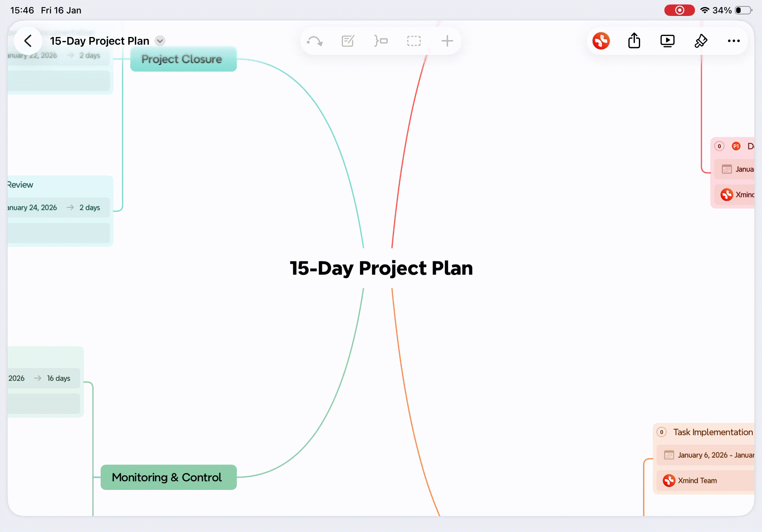The image size is (762, 532).
Task: Open the format paintbrush panel
Action: click(701, 41)
